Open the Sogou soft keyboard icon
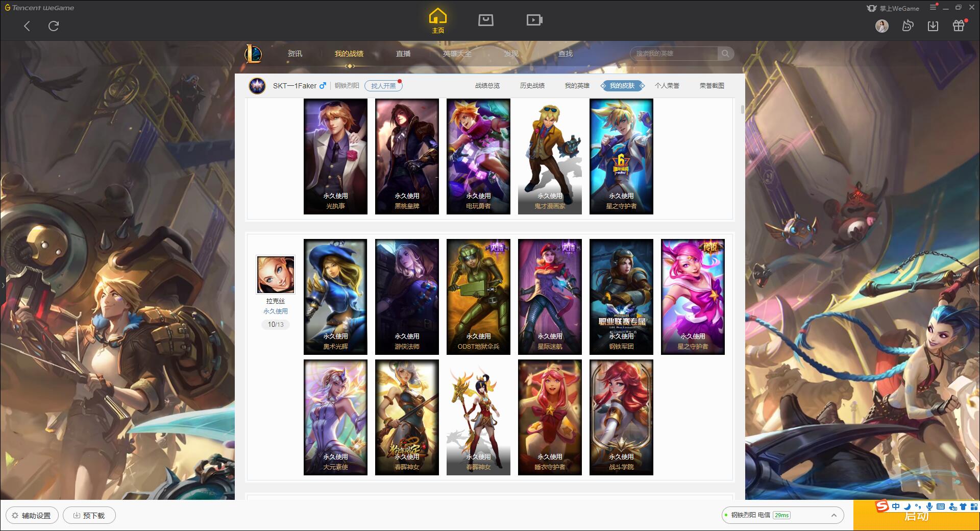 pyautogui.click(x=941, y=506)
